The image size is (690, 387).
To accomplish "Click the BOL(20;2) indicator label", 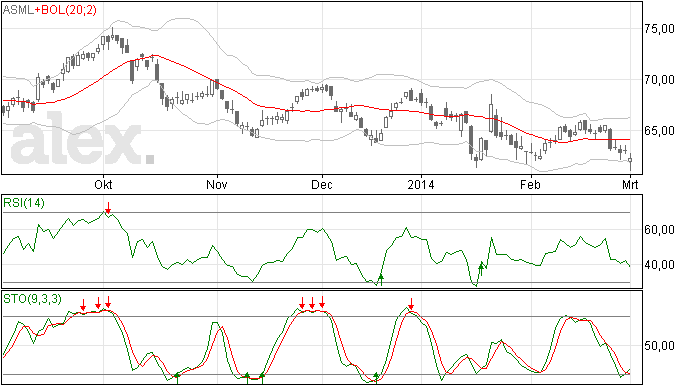I will click(x=69, y=10).
